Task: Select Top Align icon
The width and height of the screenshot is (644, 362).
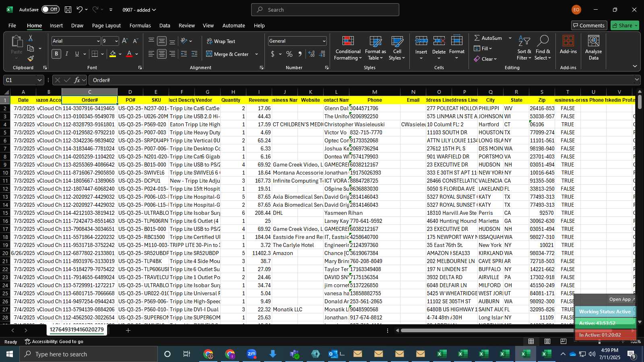Action: pyautogui.click(x=151, y=41)
